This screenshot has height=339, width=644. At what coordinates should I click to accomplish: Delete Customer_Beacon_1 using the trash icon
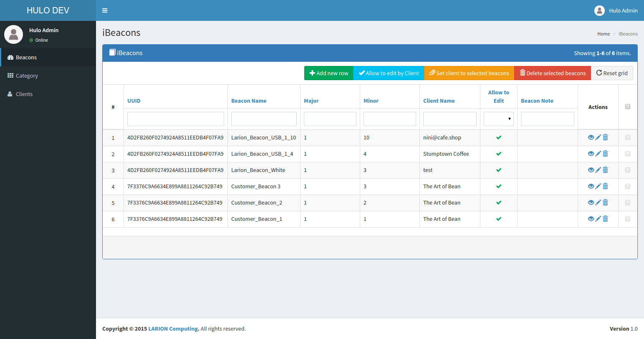(x=606, y=219)
